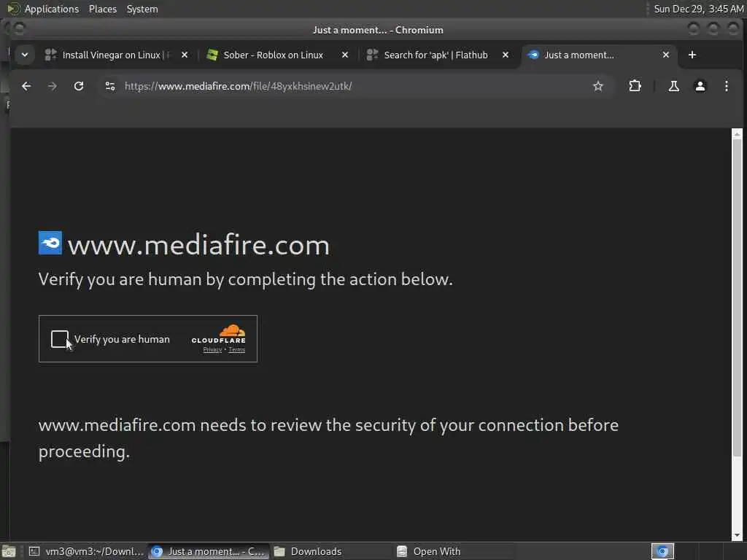Open a new tab with plus button
This screenshot has width=747, height=560.
[x=692, y=55]
